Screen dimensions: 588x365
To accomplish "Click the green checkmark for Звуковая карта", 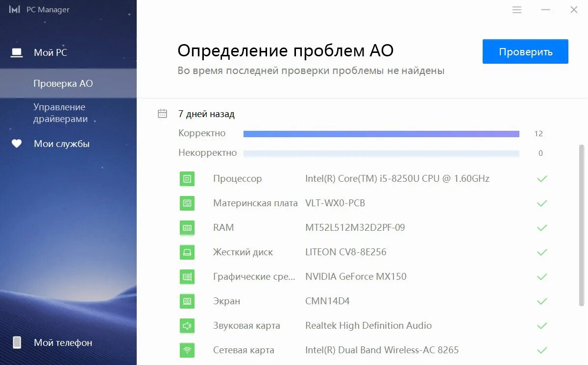I will tap(542, 326).
